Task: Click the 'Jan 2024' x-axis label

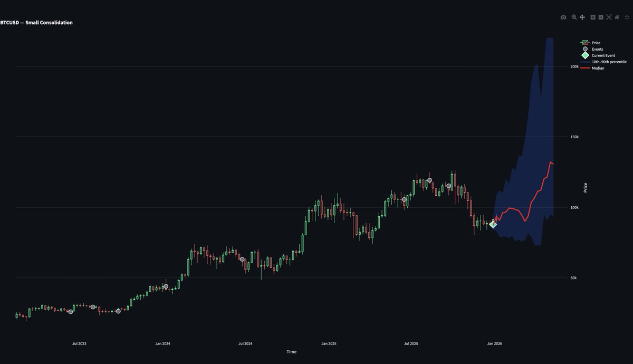Action: 163,343
